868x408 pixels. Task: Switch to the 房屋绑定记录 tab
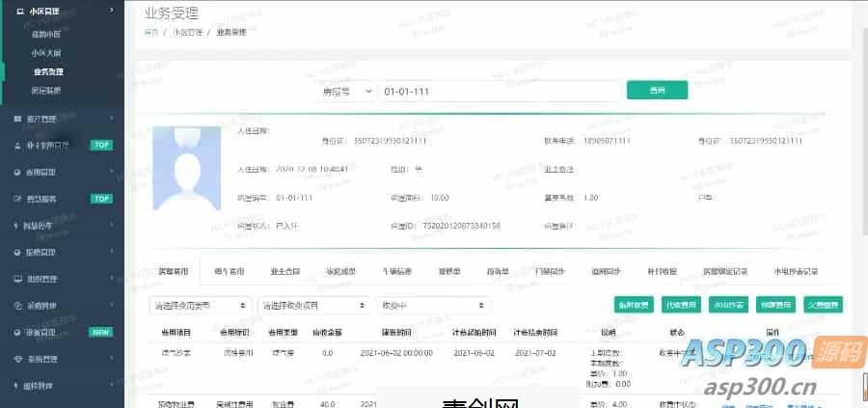pyautogui.click(x=725, y=272)
